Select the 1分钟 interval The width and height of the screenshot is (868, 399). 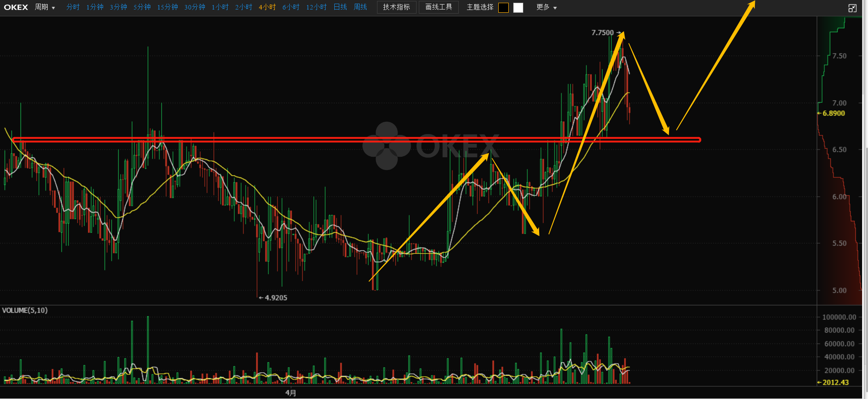point(95,7)
